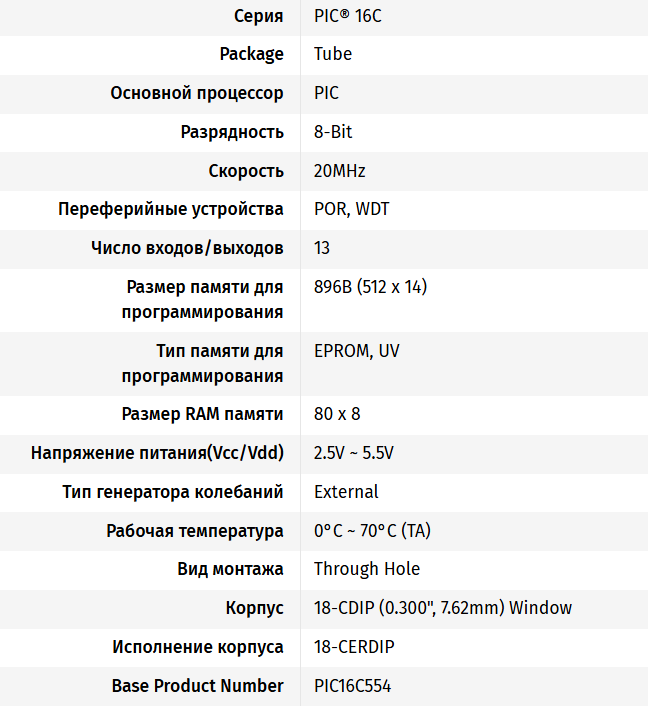Select the 896B (512 x 14) value
Image resolution: width=648 pixels, height=718 pixels.
[x=370, y=287]
